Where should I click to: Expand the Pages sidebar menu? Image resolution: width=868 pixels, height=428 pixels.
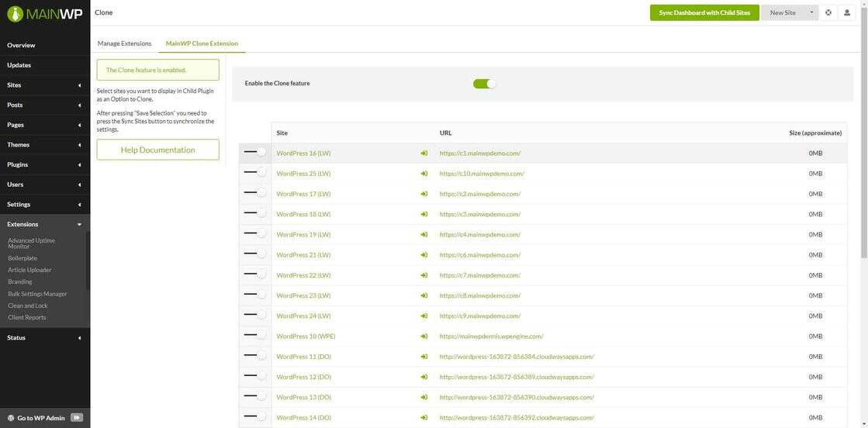[45, 125]
